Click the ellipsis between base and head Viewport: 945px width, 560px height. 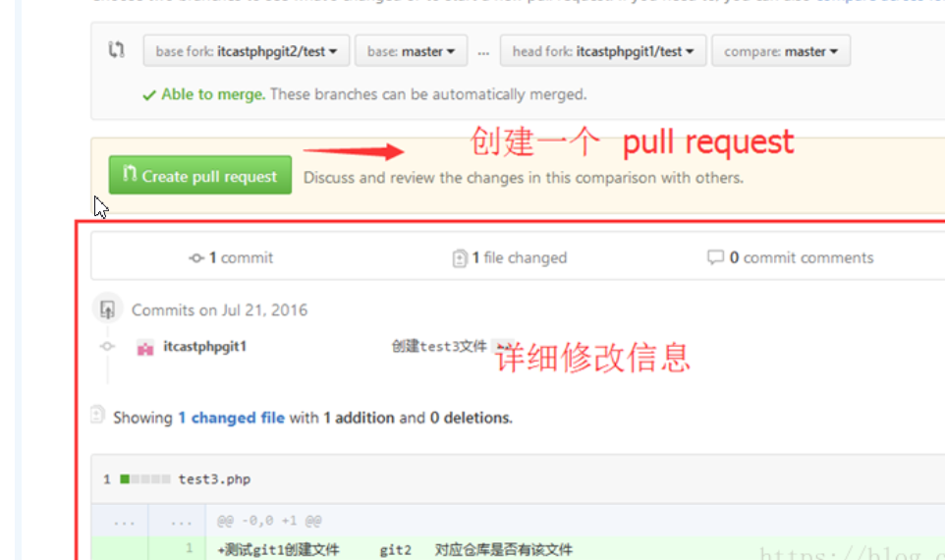tap(483, 53)
